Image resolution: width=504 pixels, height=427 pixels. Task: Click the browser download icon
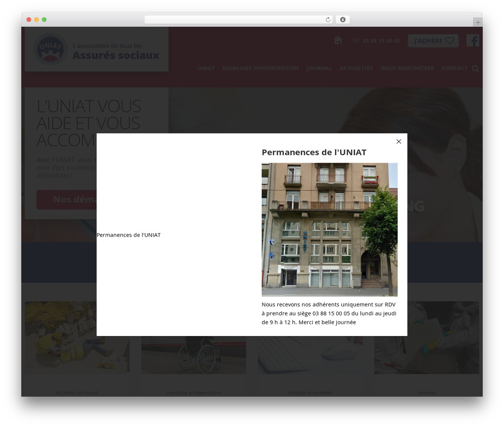(x=343, y=20)
